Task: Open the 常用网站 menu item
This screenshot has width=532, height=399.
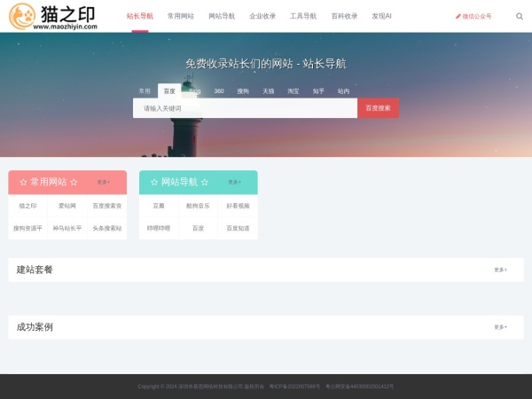Action: [x=181, y=16]
